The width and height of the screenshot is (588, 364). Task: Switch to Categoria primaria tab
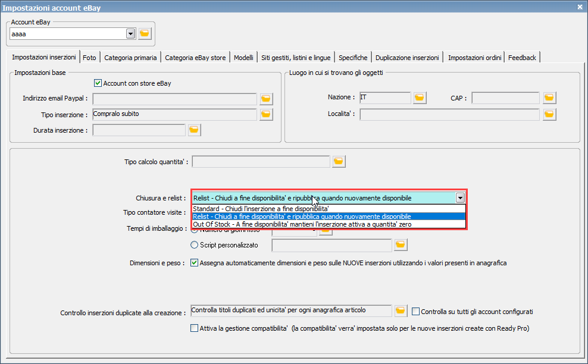coord(130,58)
